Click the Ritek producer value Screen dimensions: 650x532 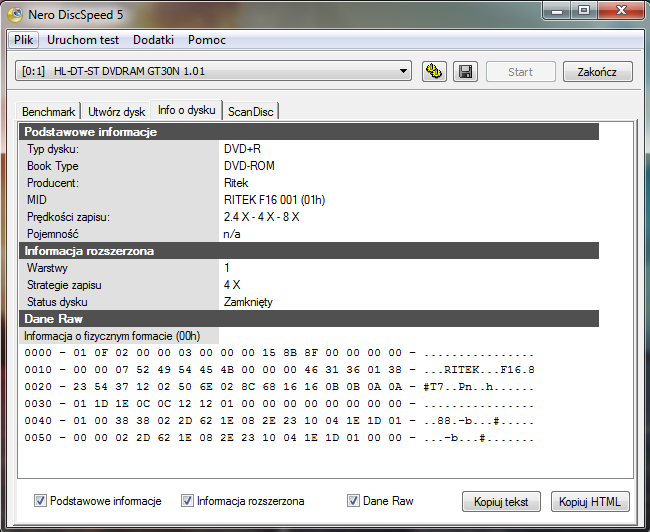pyautogui.click(x=236, y=183)
